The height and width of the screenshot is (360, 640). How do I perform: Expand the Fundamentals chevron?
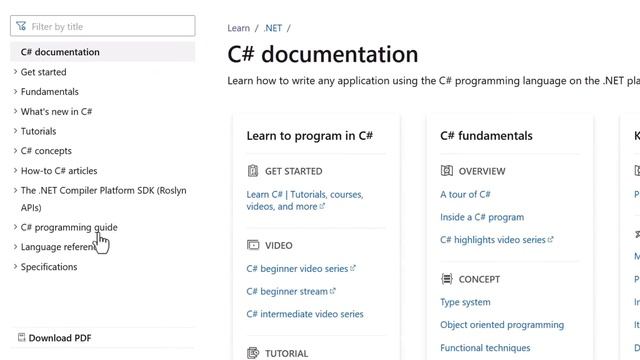(x=15, y=91)
